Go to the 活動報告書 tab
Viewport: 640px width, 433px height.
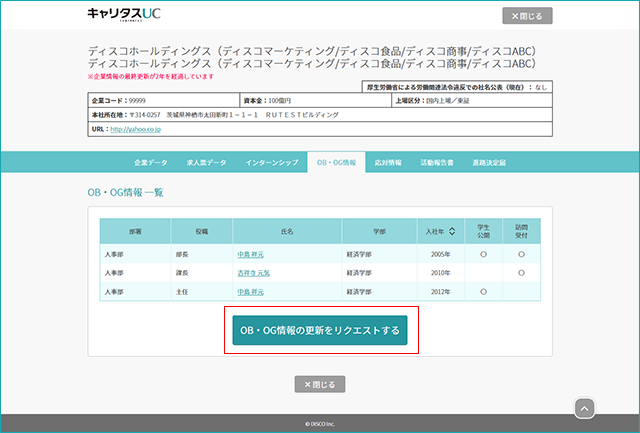pyautogui.click(x=437, y=162)
